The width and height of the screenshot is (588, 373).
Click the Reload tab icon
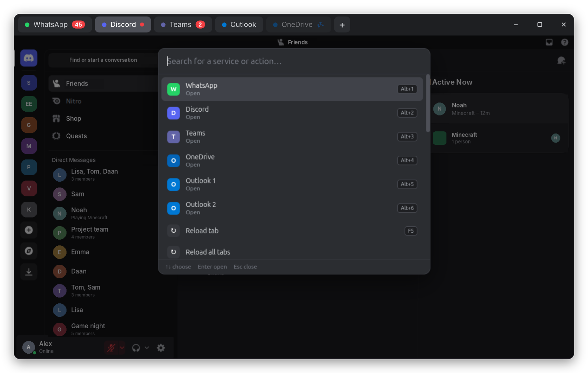pyautogui.click(x=174, y=231)
